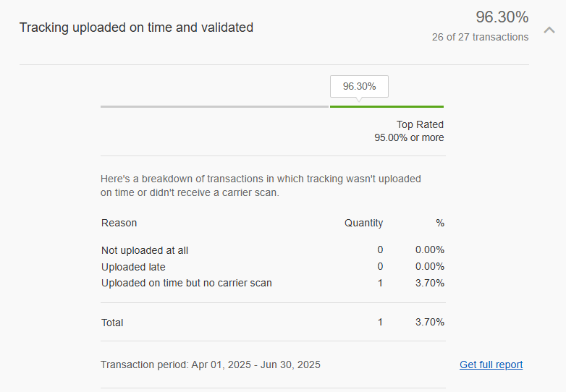Click the % column header

[x=440, y=223]
